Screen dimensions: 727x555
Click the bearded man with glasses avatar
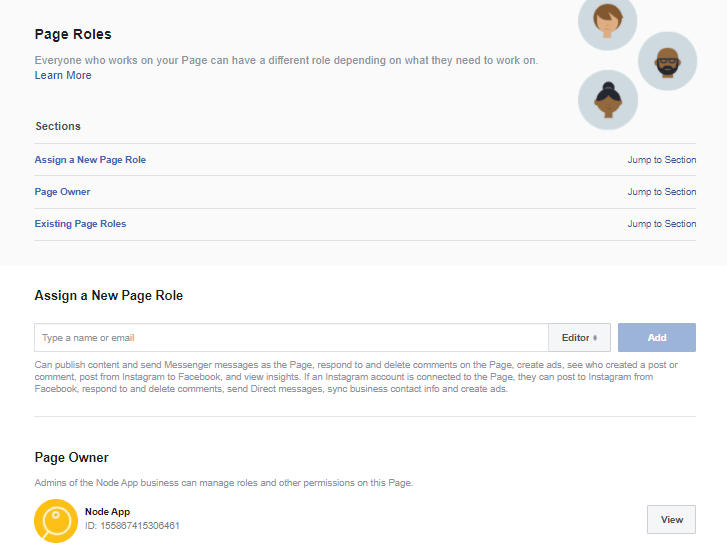667,61
